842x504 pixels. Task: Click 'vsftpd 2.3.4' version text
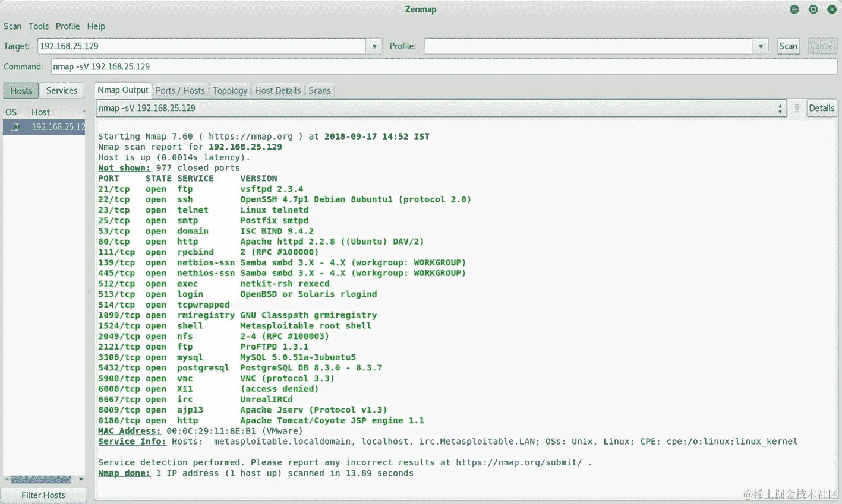point(272,189)
